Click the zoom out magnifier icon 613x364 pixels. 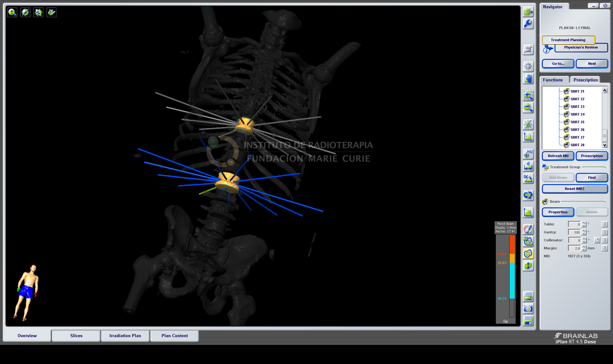528,108
